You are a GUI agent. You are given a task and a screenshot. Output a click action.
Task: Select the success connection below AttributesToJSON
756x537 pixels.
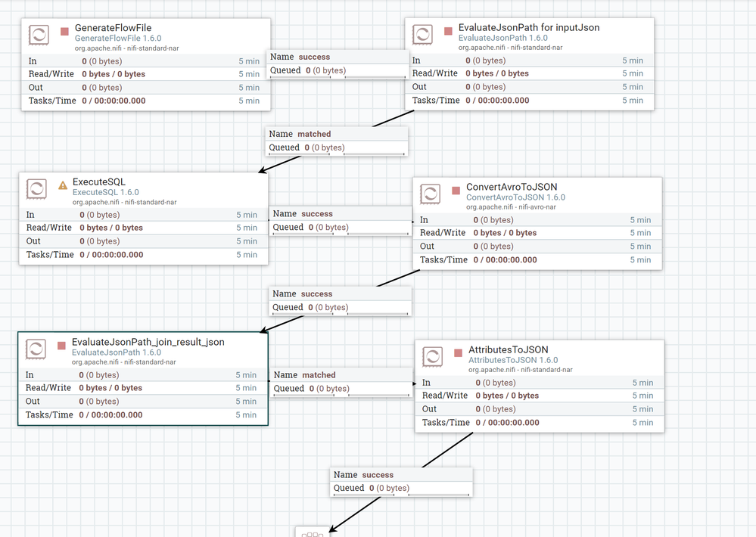[x=402, y=482]
